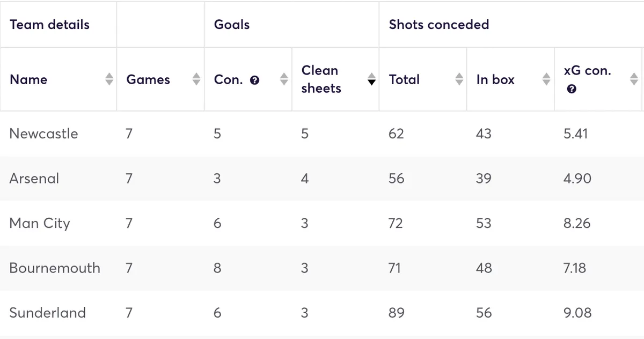Select the Shots conceded group header
Viewport: 644px width, 339px height.
coord(439,25)
